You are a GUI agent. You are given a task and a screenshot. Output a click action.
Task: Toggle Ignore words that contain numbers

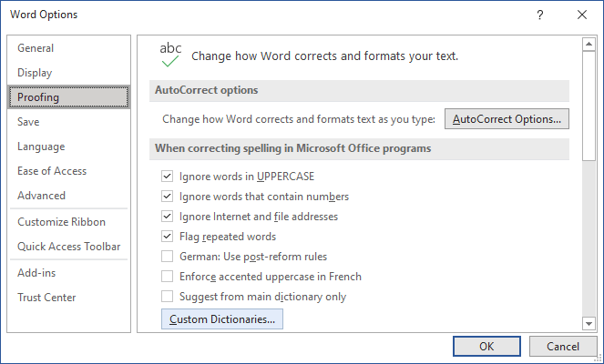(167, 197)
